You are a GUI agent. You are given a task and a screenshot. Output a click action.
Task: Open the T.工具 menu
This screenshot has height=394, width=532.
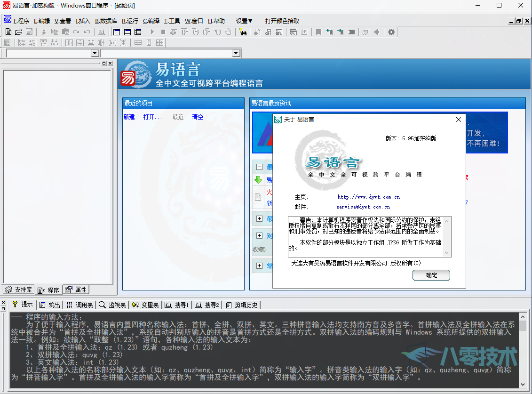point(172,21)
